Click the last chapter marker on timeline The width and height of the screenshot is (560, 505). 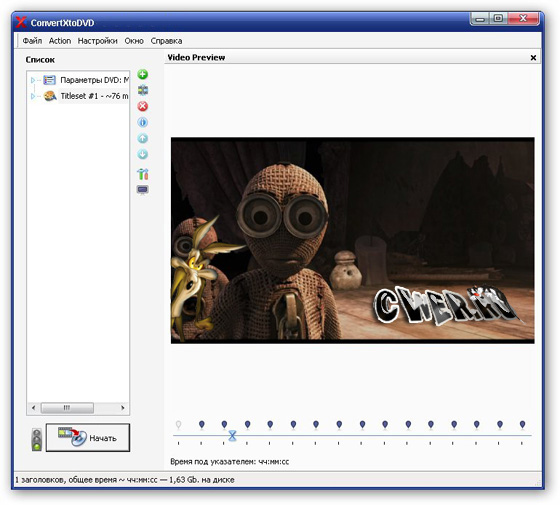pyautogui.click(x=522, y=425)
